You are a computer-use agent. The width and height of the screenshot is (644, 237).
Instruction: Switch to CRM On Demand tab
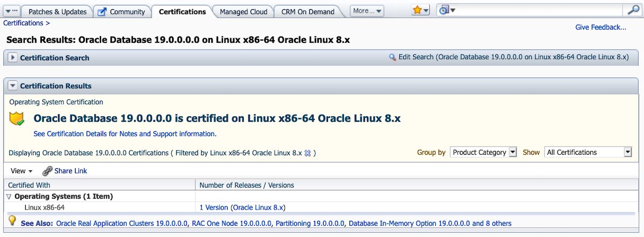coord(308,11)
